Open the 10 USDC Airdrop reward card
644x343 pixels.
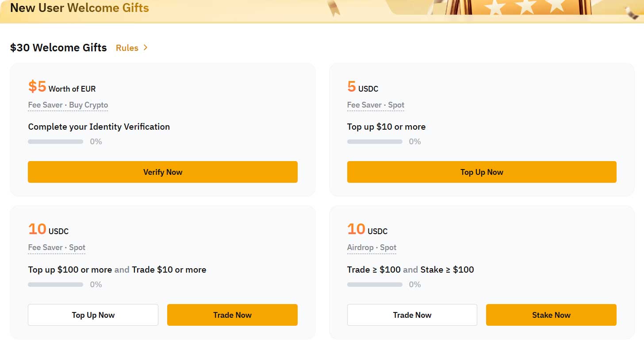482,272
